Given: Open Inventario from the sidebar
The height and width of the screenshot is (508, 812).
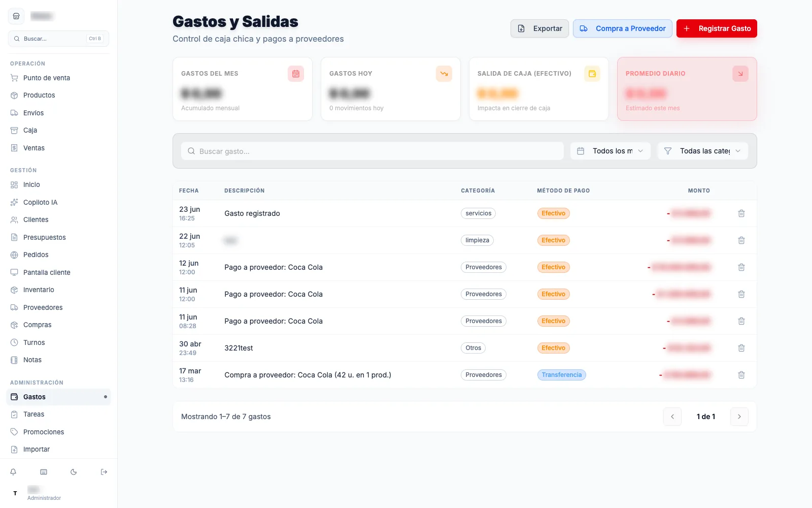Looking at the screenshot, I should pos(58,290).
